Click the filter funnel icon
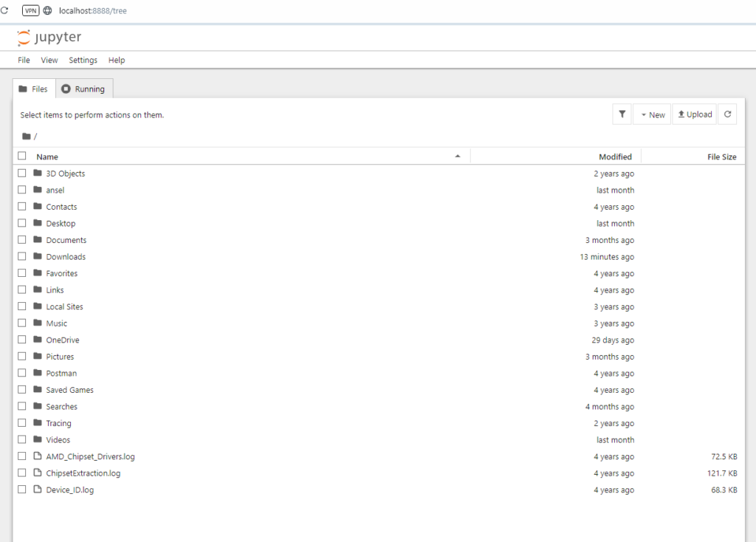 [622, 114]
